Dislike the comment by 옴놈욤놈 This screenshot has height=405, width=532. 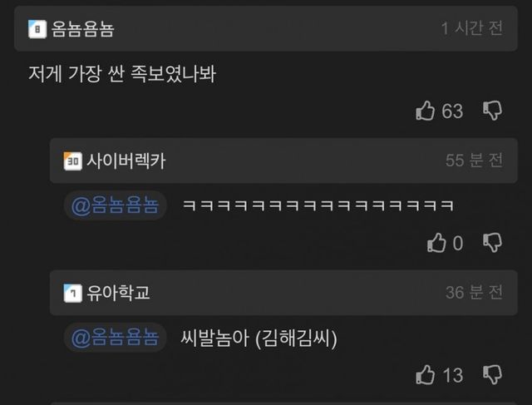493,111
